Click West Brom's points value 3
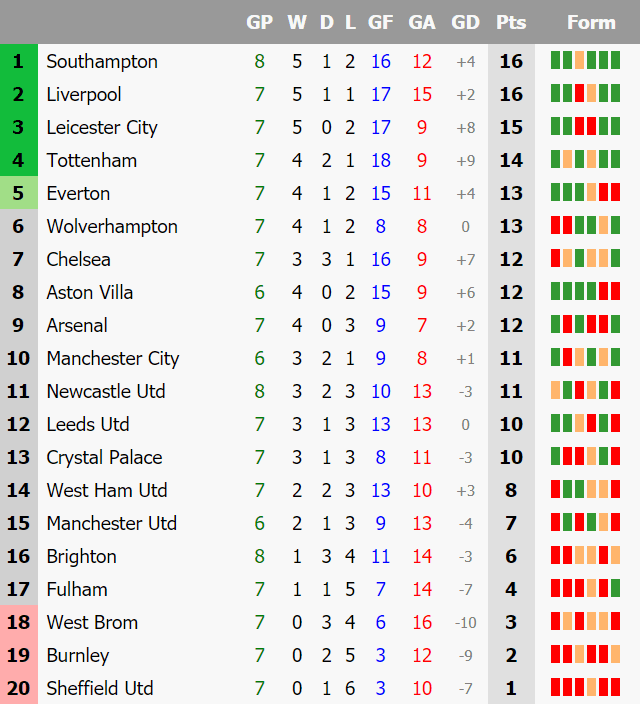 (x=511, y=622)
